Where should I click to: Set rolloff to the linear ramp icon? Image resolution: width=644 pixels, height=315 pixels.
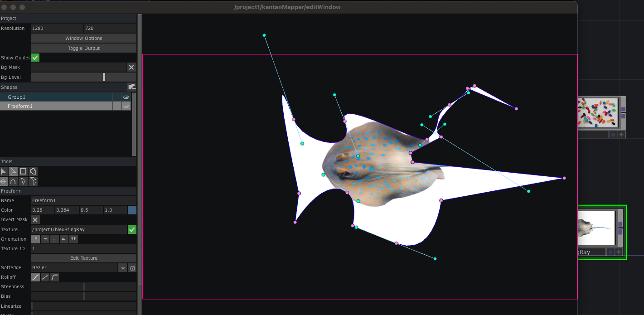point(45,277)
